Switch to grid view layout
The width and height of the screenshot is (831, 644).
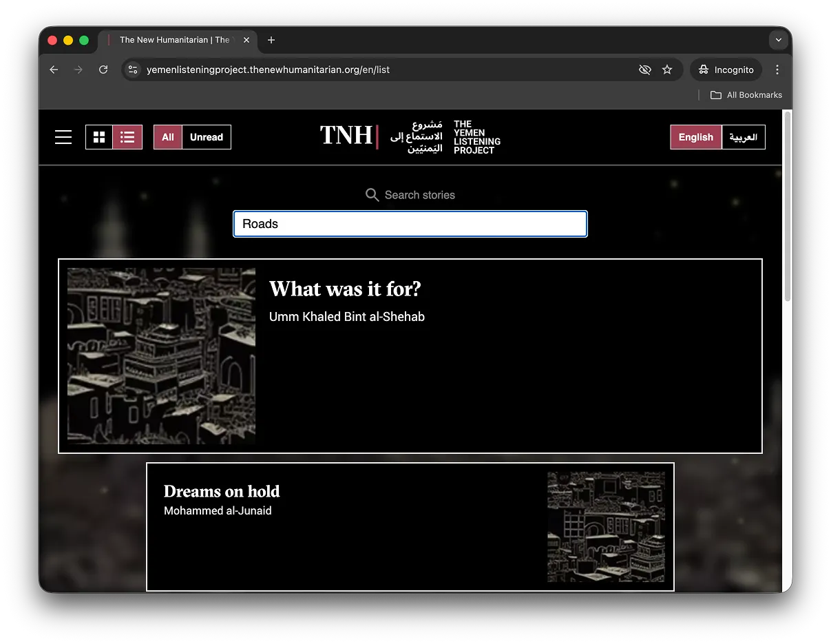99,137
